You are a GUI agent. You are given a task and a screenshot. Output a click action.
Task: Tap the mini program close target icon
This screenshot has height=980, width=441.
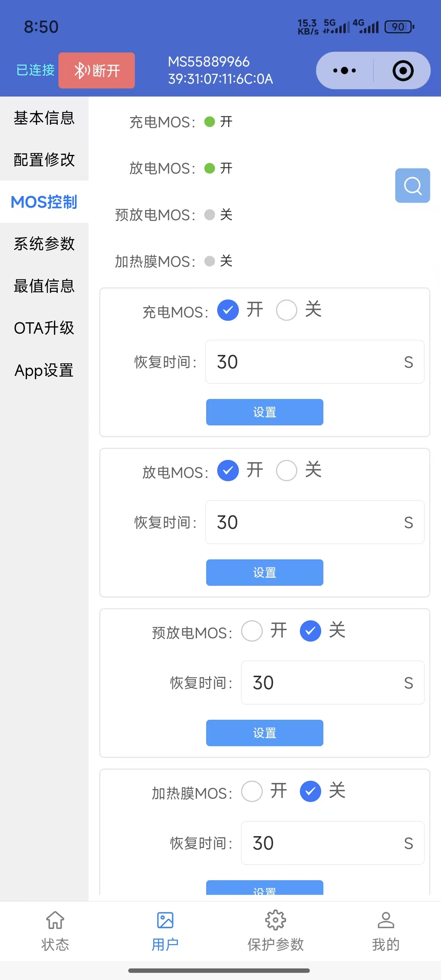coord(403,71)
